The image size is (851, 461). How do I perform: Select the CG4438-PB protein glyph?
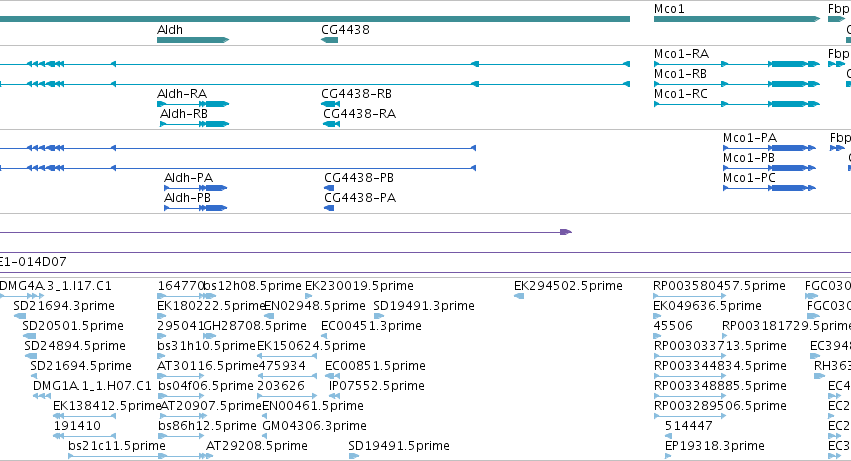[x=329, y=188]
